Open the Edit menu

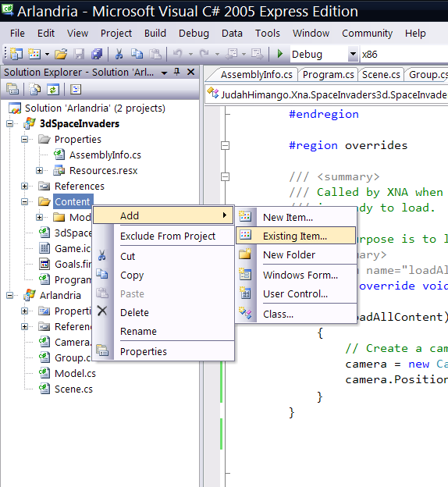pyautogui.click(x=46, y=34)
